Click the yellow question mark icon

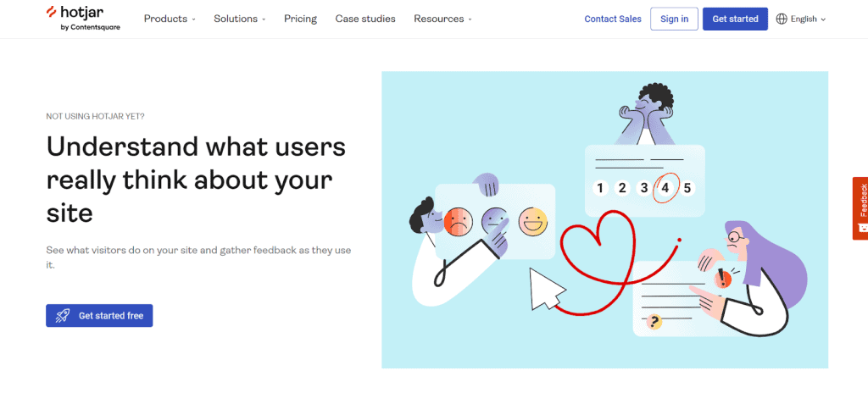click(653, 321)
